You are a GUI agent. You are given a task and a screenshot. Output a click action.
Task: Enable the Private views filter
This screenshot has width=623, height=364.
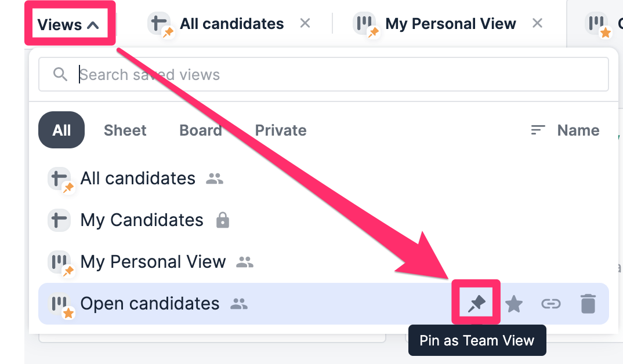280,130
